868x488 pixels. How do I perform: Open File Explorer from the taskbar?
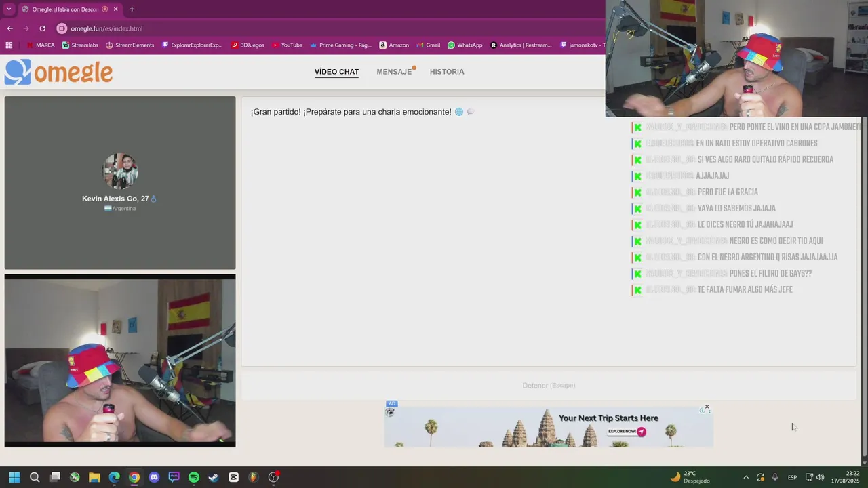94,477
